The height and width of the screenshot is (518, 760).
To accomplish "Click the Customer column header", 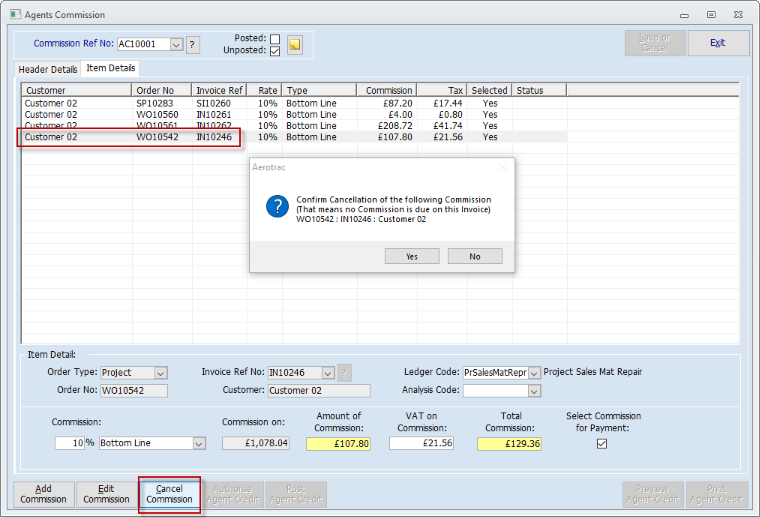I will [x=77, y=90].
